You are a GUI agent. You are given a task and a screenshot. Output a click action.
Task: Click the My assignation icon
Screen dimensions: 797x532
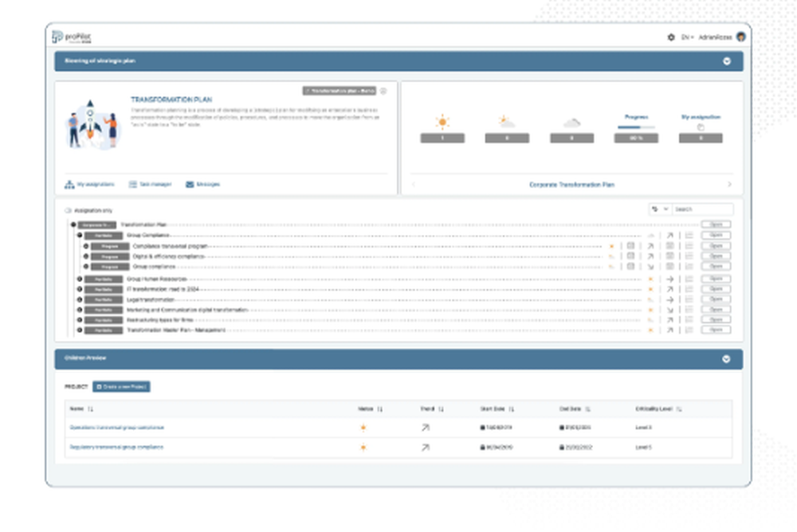(701, 127)
